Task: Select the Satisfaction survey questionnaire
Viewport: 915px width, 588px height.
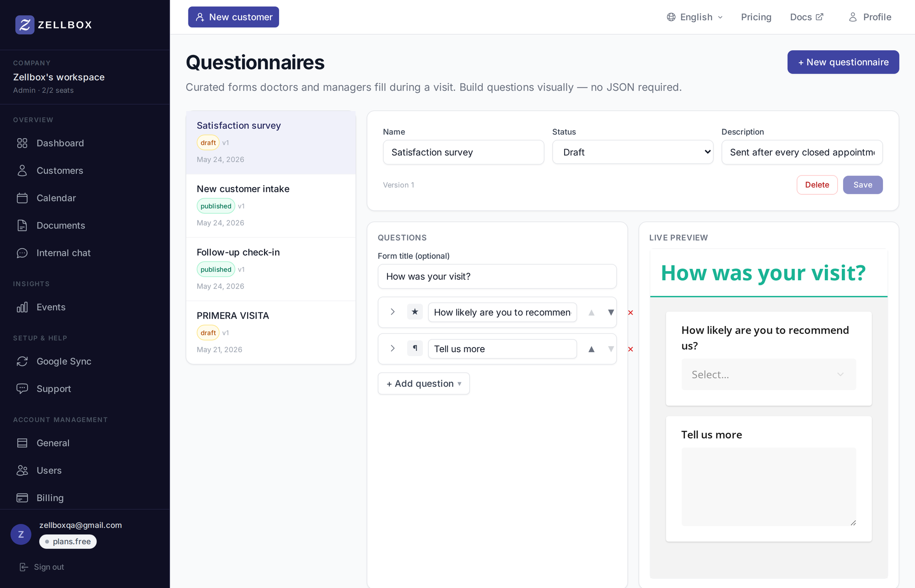Action: point(271,142)
